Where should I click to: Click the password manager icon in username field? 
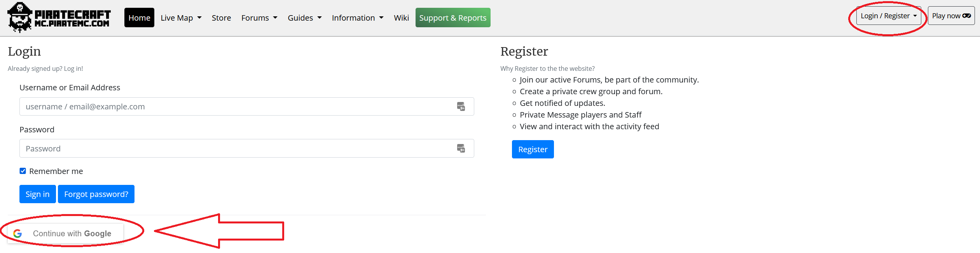pos(461,107)
